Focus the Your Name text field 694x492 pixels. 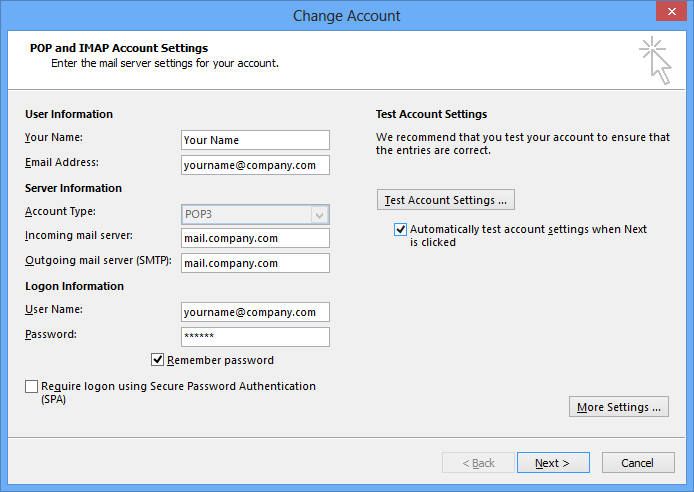255,140
